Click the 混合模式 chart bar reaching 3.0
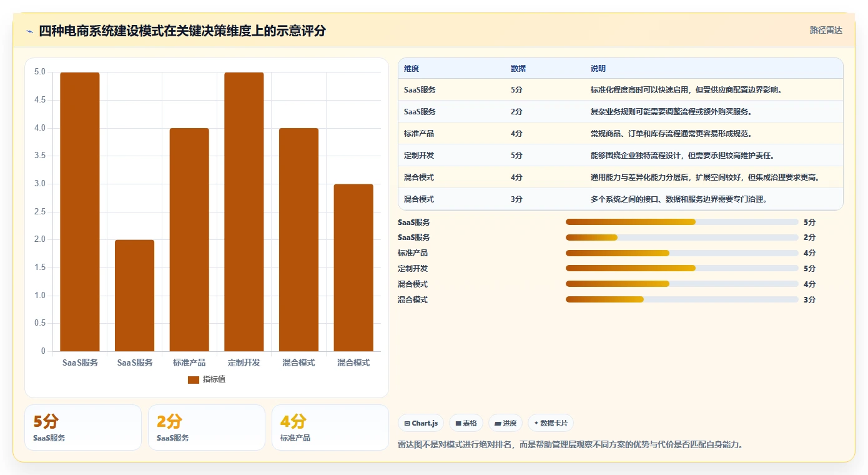 [x=353, y=267]
